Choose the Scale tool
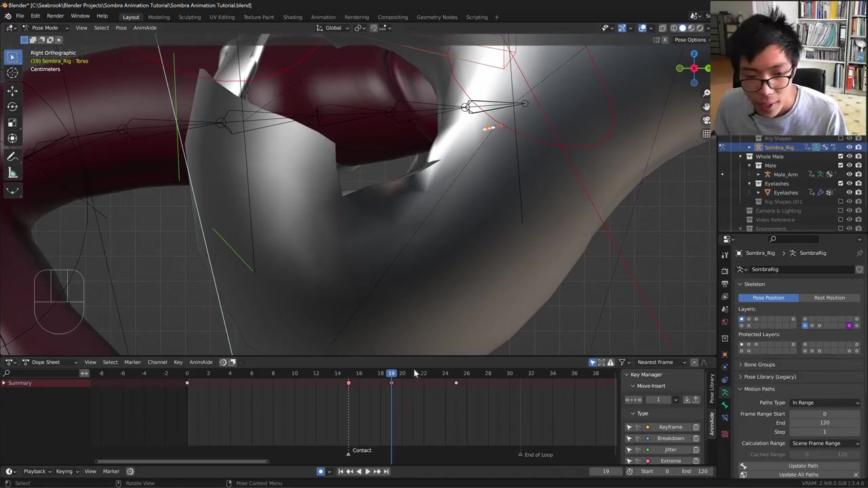Screen dimensions: 868x488 tap(12, 123)
